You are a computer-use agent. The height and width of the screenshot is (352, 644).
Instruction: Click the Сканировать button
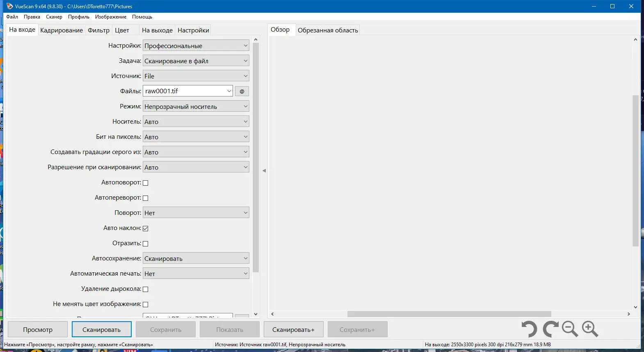click(x=102, y=329)
